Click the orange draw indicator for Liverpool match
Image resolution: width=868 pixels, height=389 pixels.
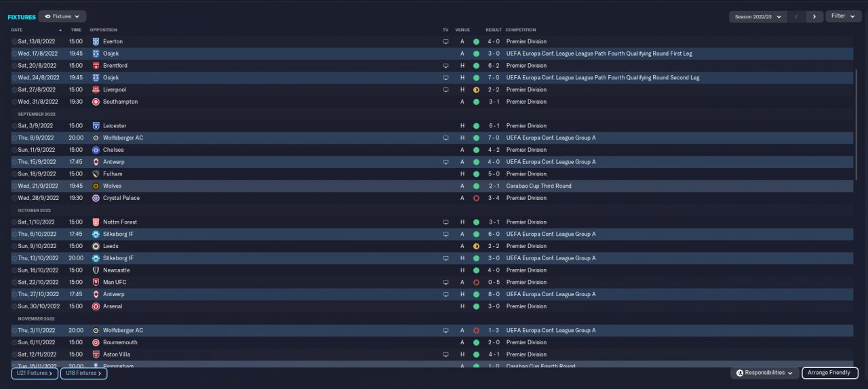pyautogui.click(x=476, y=89)
